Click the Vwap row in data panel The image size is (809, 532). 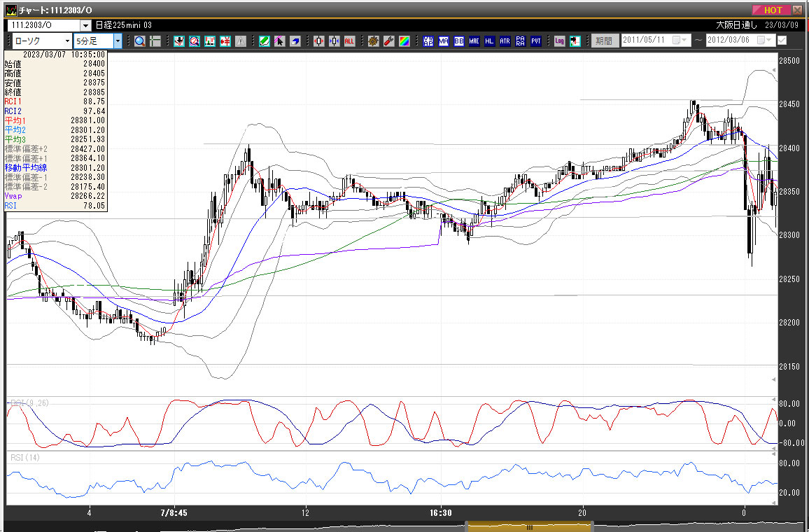pyautogui.click(x=55, y=196)
